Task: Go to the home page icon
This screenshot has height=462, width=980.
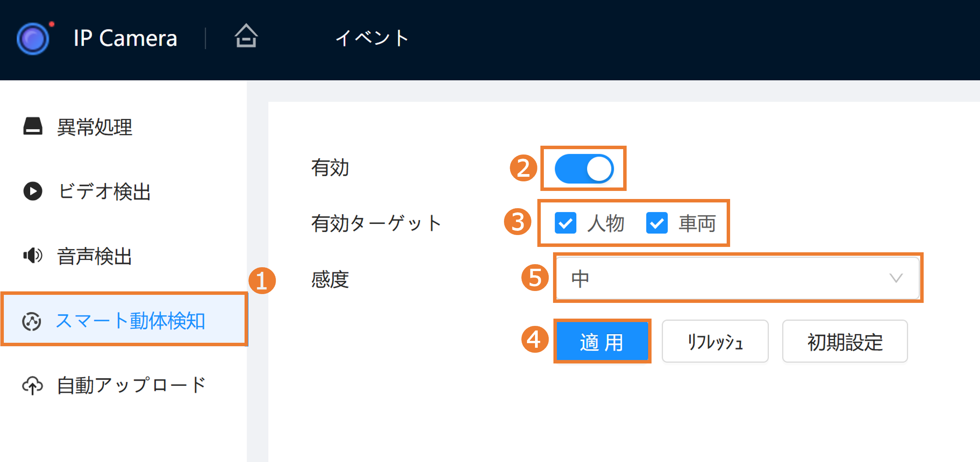Action: click(x=246, y=36)
